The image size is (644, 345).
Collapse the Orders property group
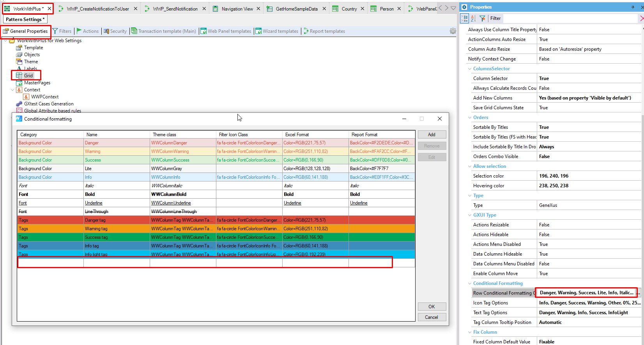[x=469, y=117]
